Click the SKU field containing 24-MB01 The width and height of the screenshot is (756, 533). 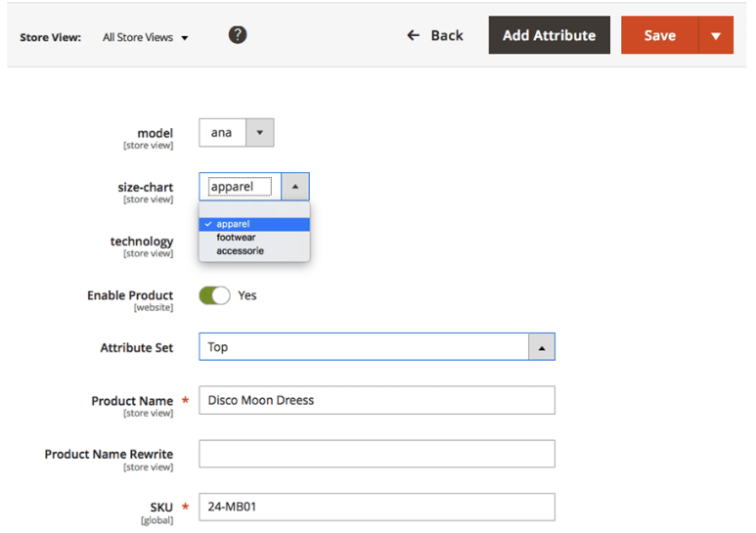(377, 507)
